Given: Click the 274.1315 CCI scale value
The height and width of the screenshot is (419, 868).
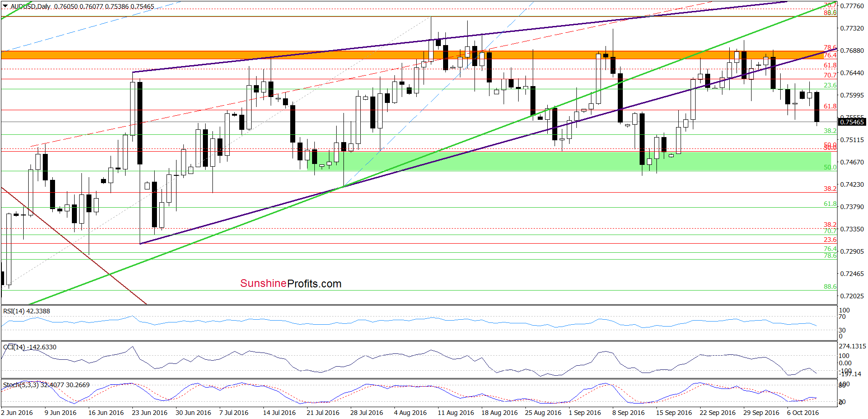Looking at the screenshot, I should 853,346.
